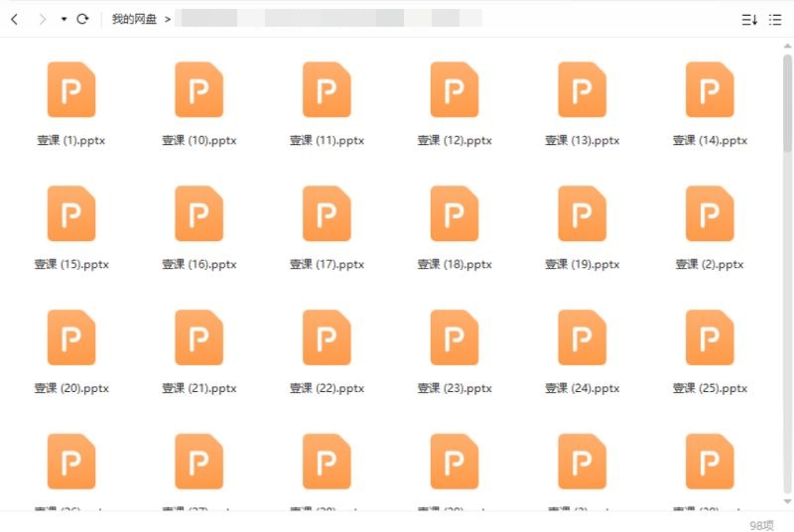
Task: Open 我的网盘 breadcrumb link
Action: tap(134, 19)
